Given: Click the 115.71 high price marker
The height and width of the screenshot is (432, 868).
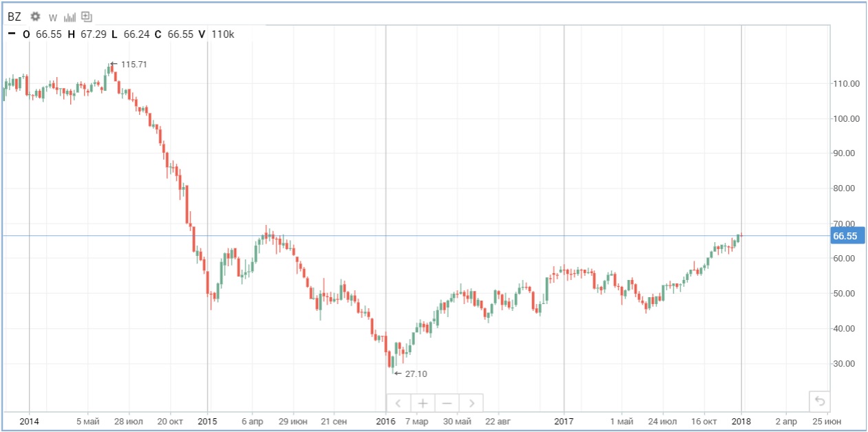Looking at the screenshot, I should click(134, 64).
